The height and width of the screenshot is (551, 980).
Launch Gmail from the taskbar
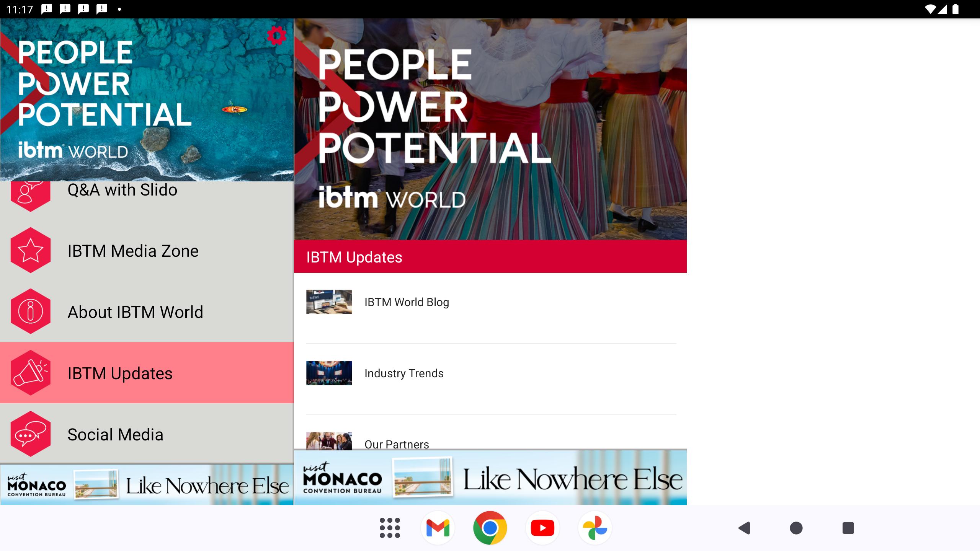point(438,528)
